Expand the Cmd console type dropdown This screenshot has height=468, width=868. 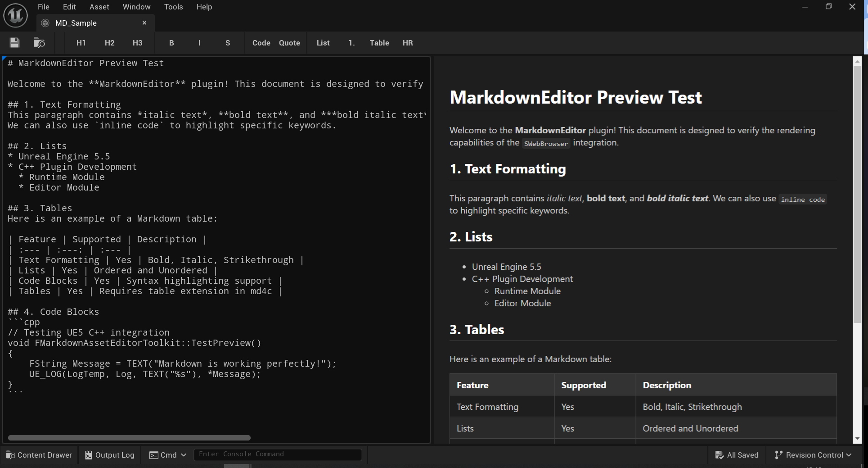184,455
